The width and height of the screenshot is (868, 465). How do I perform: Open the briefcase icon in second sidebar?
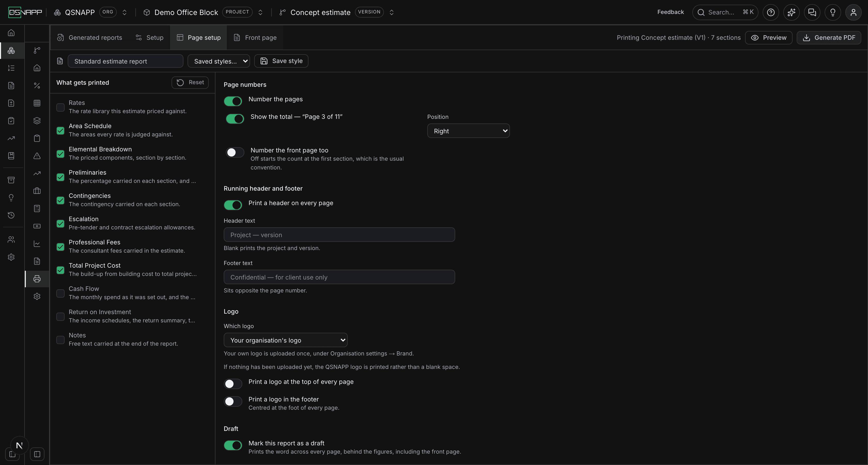37,191
